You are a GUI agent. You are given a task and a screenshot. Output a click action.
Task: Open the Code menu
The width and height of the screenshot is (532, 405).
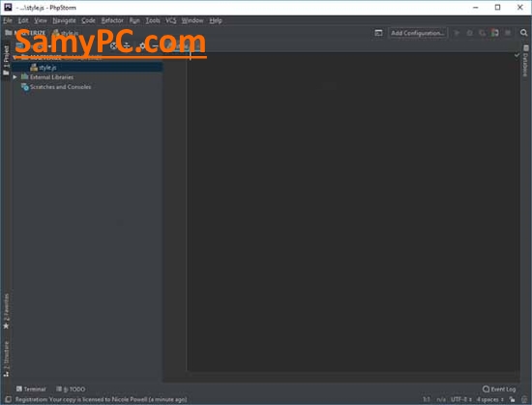point(88,20)
